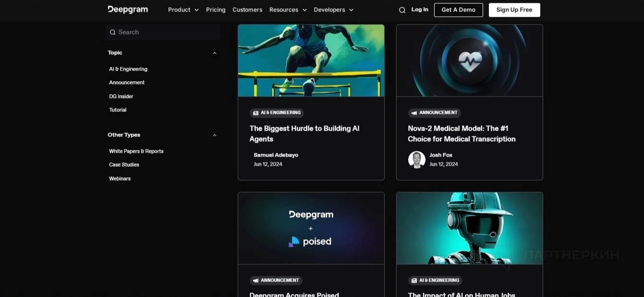Select Webinars type
Viewport: 644px width, 297px height.
[120, 179]
